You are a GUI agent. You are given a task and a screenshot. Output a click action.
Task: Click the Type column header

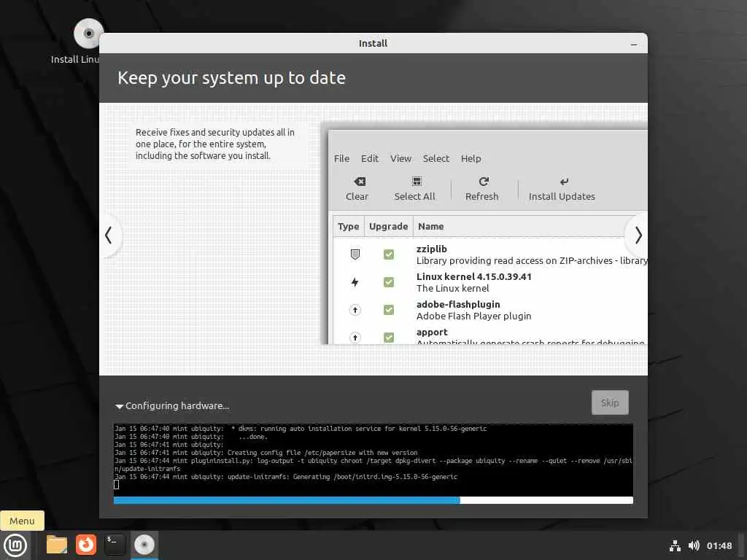coord(348,227)
